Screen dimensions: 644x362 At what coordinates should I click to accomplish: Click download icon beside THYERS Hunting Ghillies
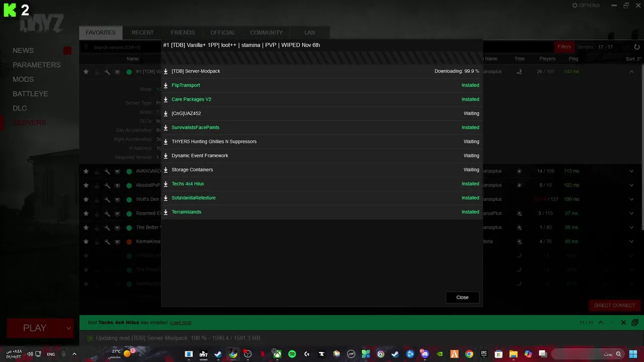tap(166, 142)
